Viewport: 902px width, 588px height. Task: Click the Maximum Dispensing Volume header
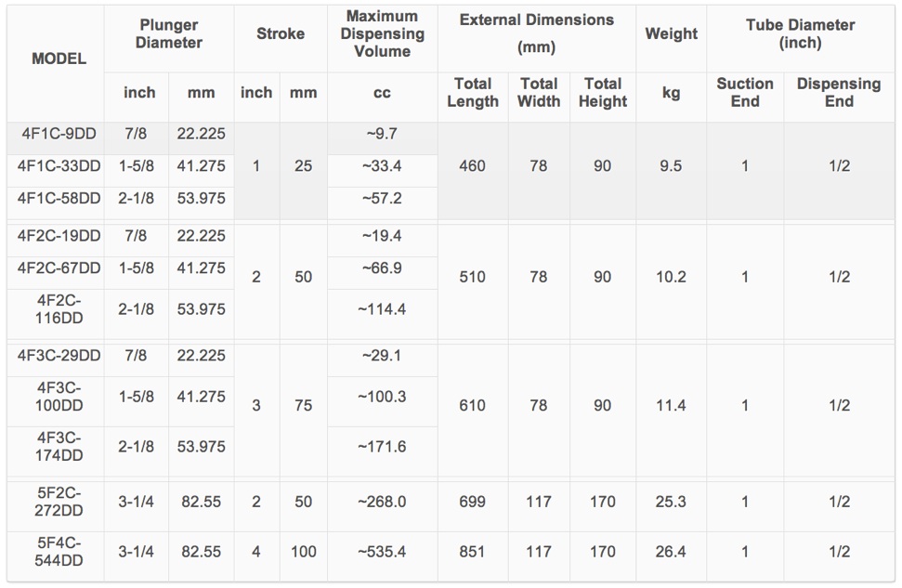point(383,34)
